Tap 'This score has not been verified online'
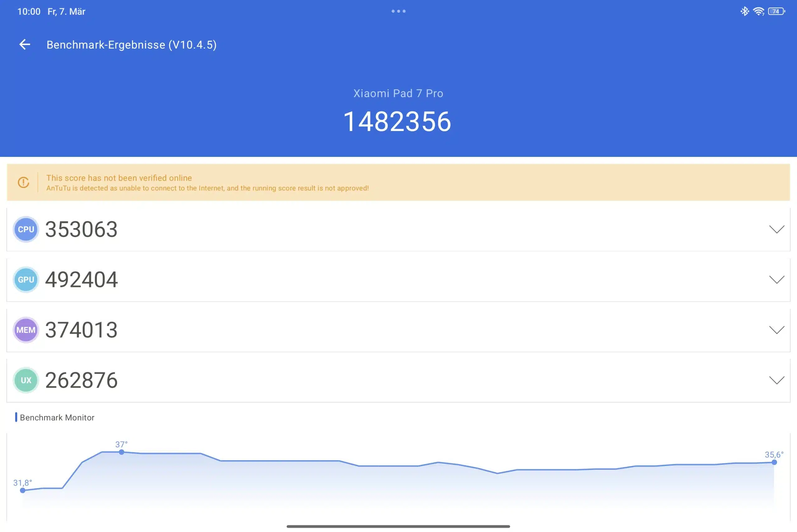The height and width of the screenshot is (532, 797). click(119, 178)
